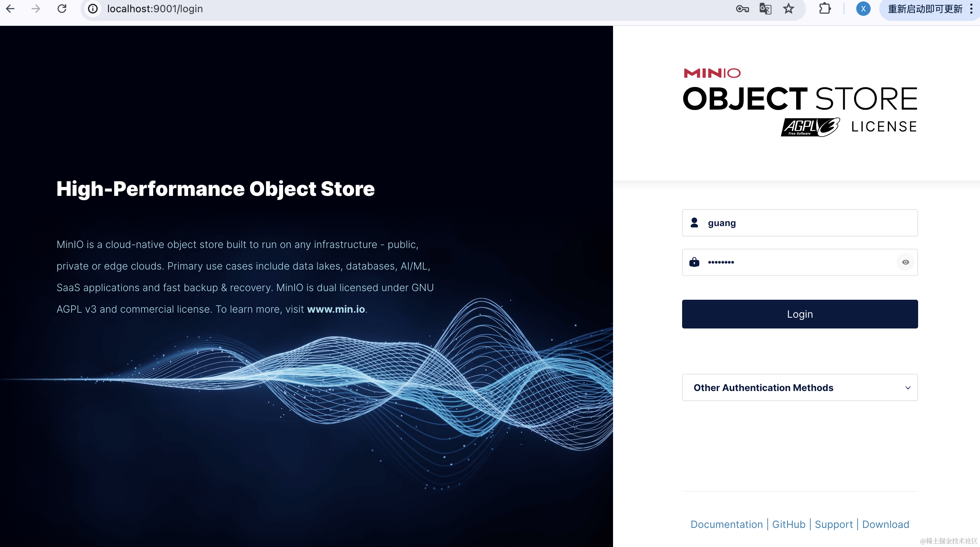Viewport: 980px width, 547px height.
Task: Open the Chrome profile avatar
Action: click(x=863, y=9)
